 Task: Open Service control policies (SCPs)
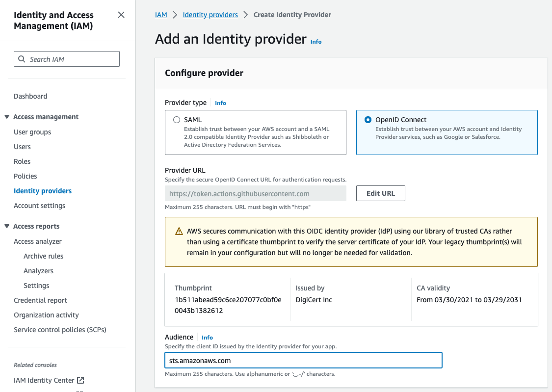[x=60, y=330]
